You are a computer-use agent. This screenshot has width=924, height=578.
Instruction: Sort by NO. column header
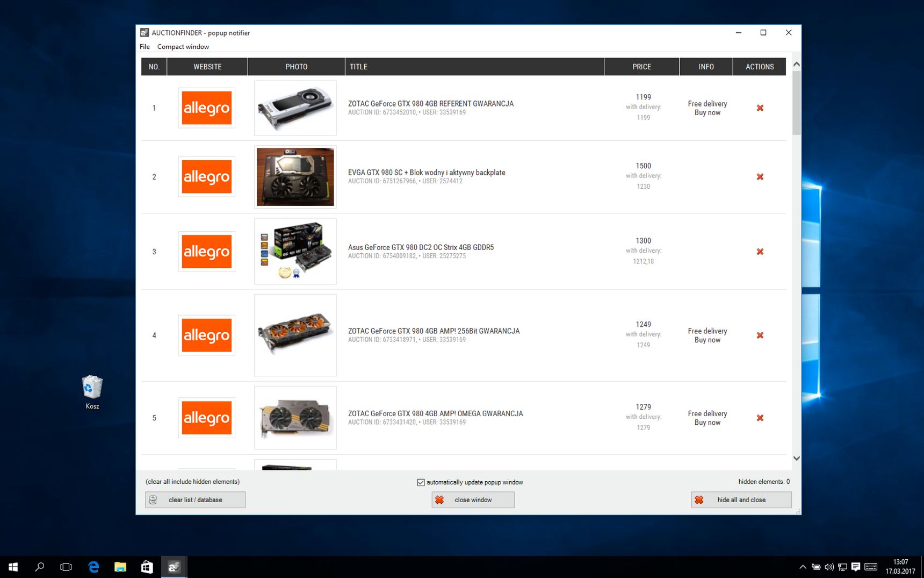coord(154,67)
